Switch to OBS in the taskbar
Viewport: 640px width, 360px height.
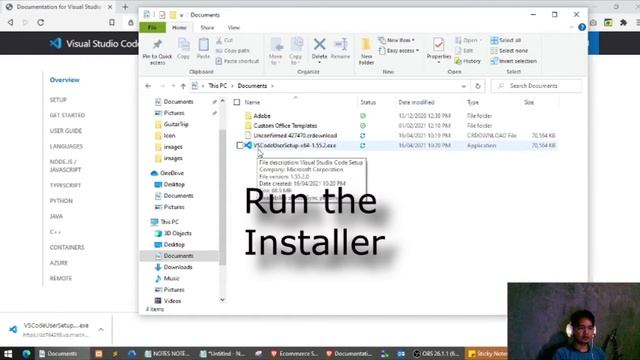pos(436,353)
